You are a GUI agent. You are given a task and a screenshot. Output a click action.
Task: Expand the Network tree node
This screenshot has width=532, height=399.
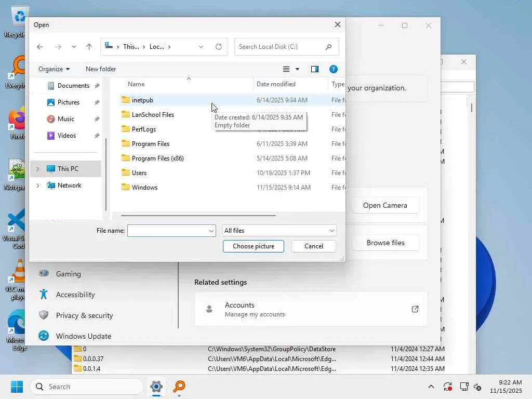[37, 185]
